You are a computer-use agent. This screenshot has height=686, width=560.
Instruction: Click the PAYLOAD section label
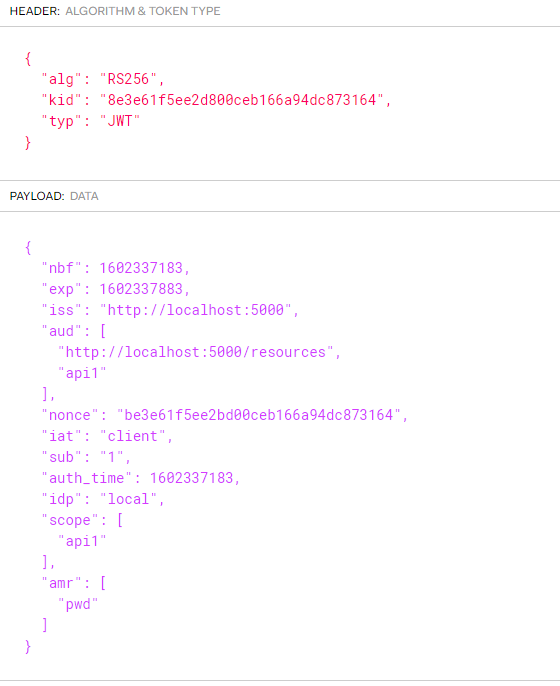[37, 196]
